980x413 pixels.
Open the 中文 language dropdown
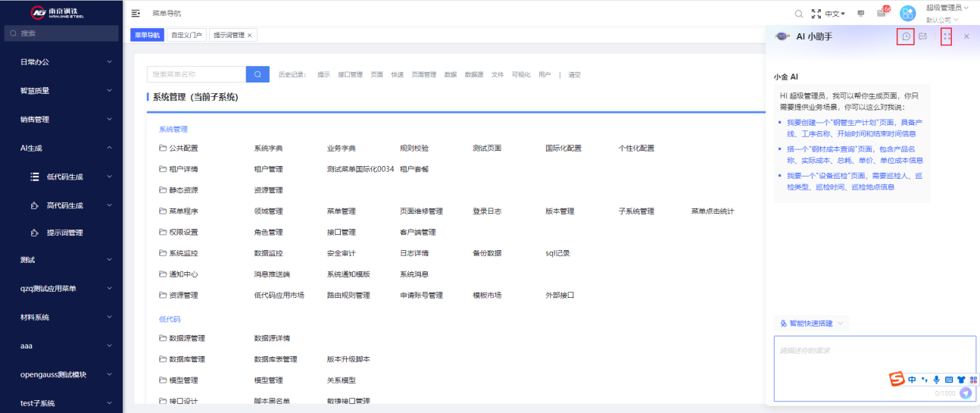(835, 14)
